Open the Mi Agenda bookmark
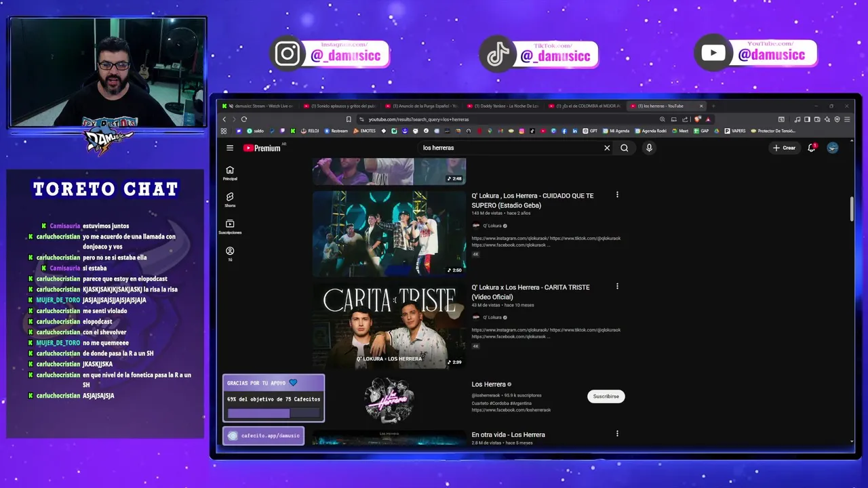The height and width of the screenshot is (488, 868). coord(616,131)
